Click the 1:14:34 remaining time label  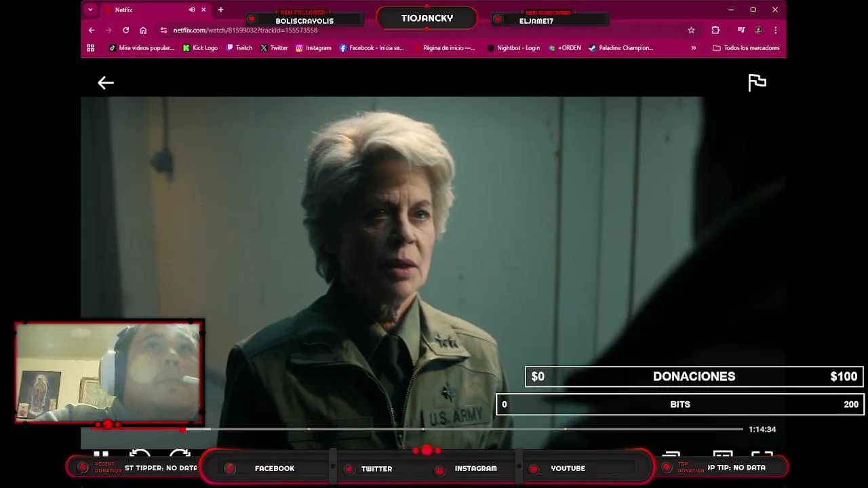point(762,429)
